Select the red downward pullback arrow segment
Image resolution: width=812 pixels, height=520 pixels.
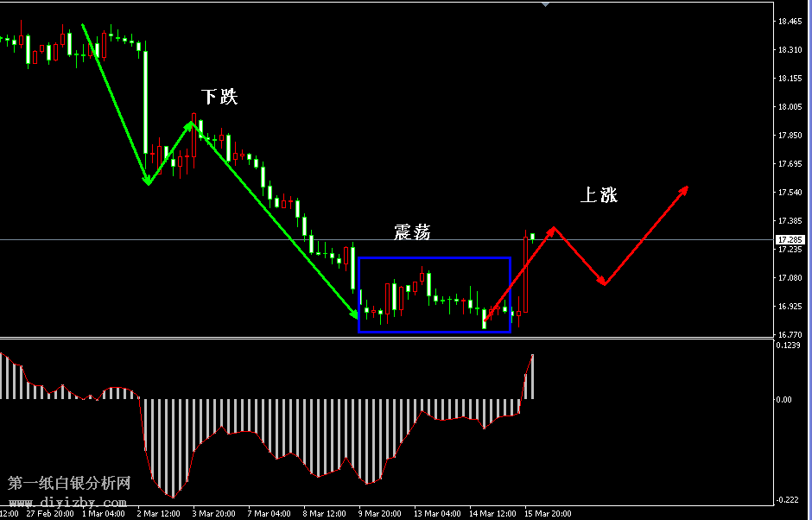click(579, 256)
